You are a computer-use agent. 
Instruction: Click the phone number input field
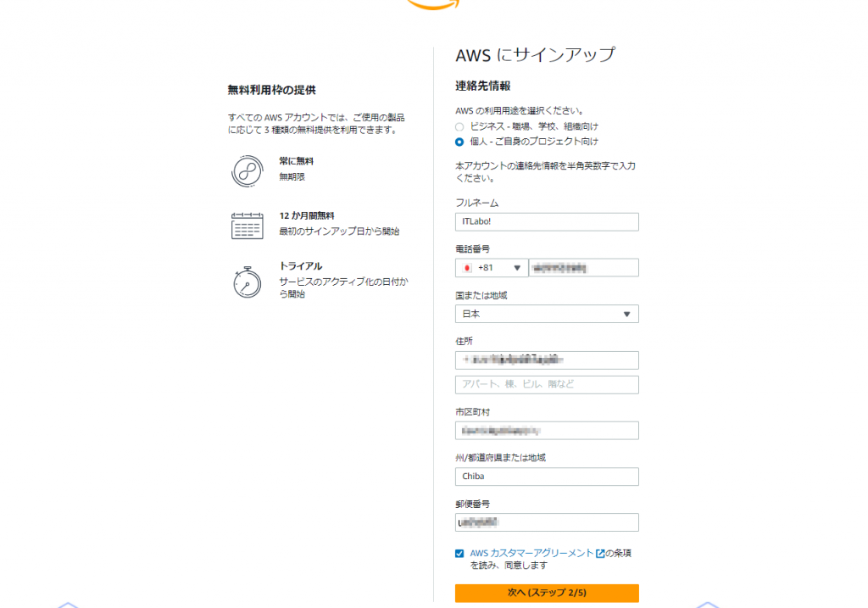583,268
